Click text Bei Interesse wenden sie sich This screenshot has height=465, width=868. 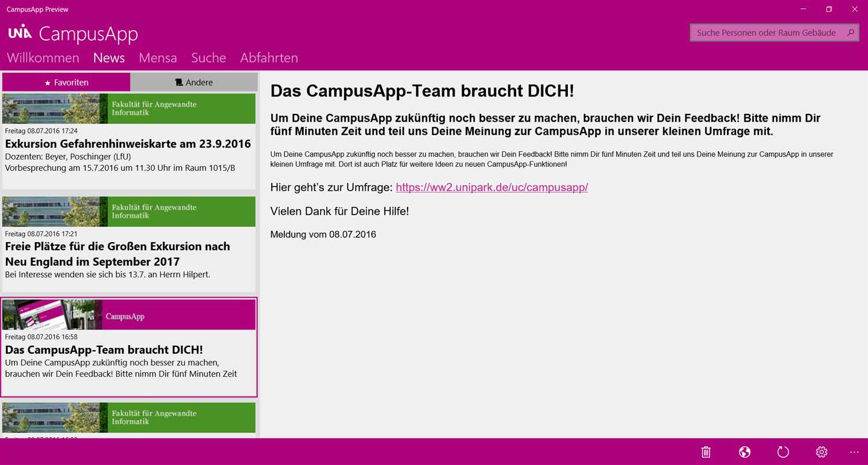pyautogui.click(x=107, y=275)
